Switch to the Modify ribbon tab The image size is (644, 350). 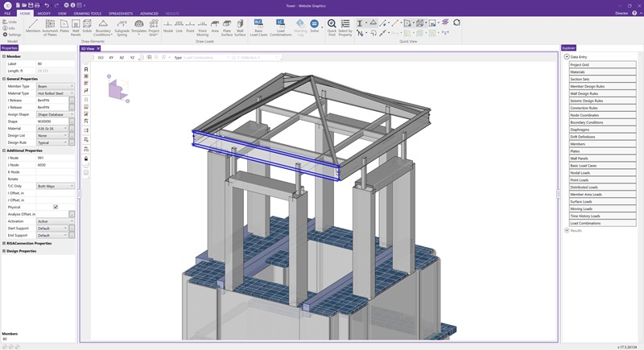point(44,14)
